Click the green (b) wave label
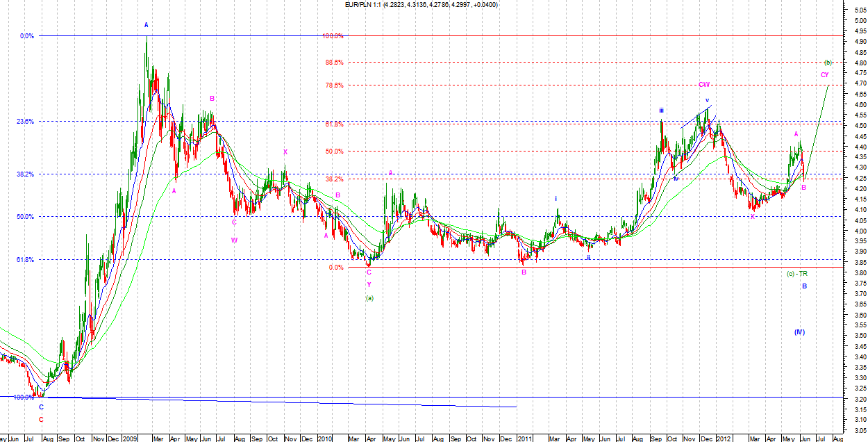This screenshot has width=868, height=442. tap(827, 62)
